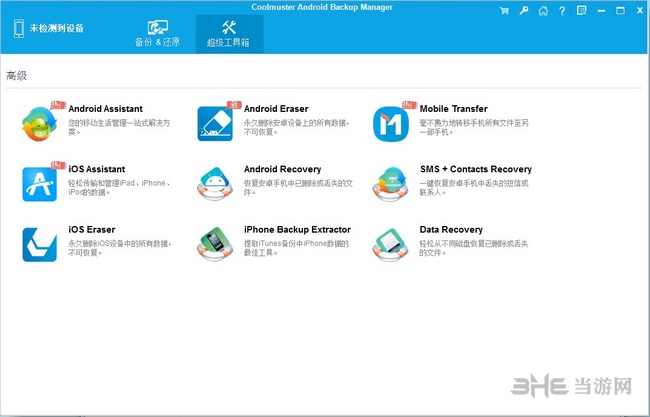Viewport: 650px width, 417px height.
Task: Open the iOS Assistant icon
Action: (39, 184)
